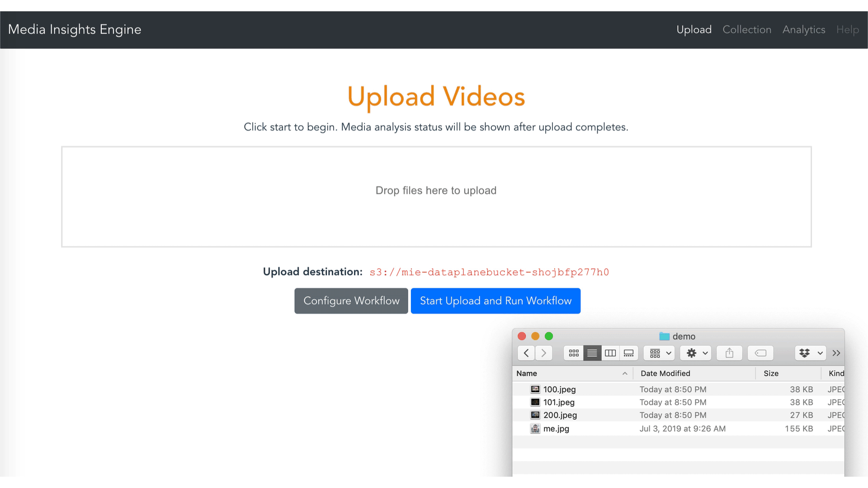Open the group-by arrangement dropdown
This screenshot has height=488, width=868.
(x=660, y=353)
